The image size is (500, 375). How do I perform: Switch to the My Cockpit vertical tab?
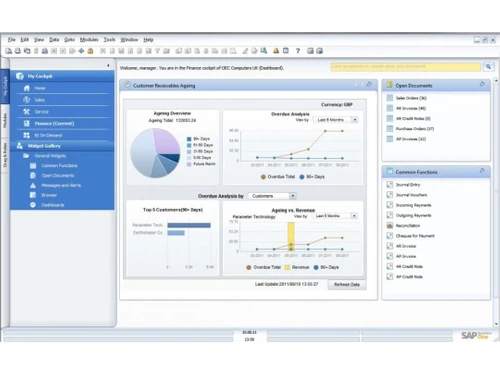coord(5,86)
